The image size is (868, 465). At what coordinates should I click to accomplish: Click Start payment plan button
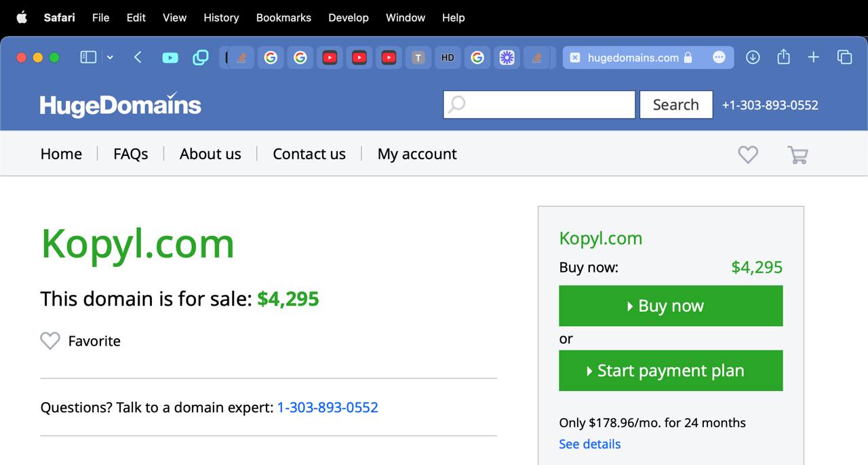point(671,371)
